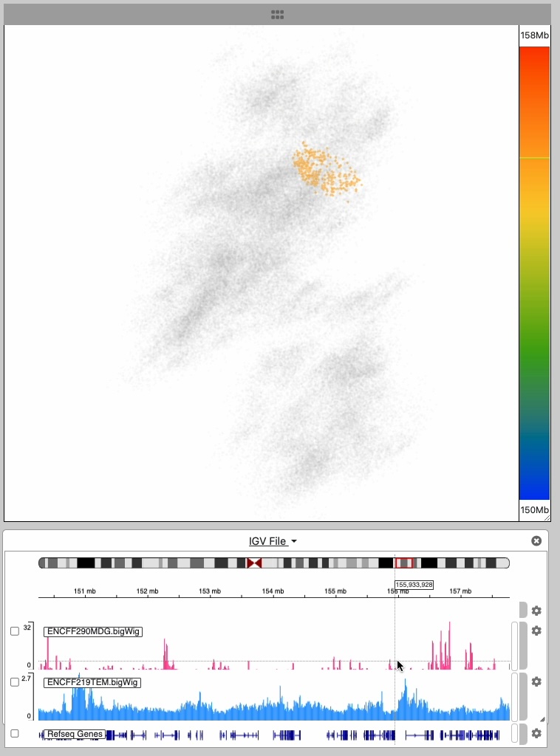Close the IGV panel with the X icon

click(x=536, y=541)
